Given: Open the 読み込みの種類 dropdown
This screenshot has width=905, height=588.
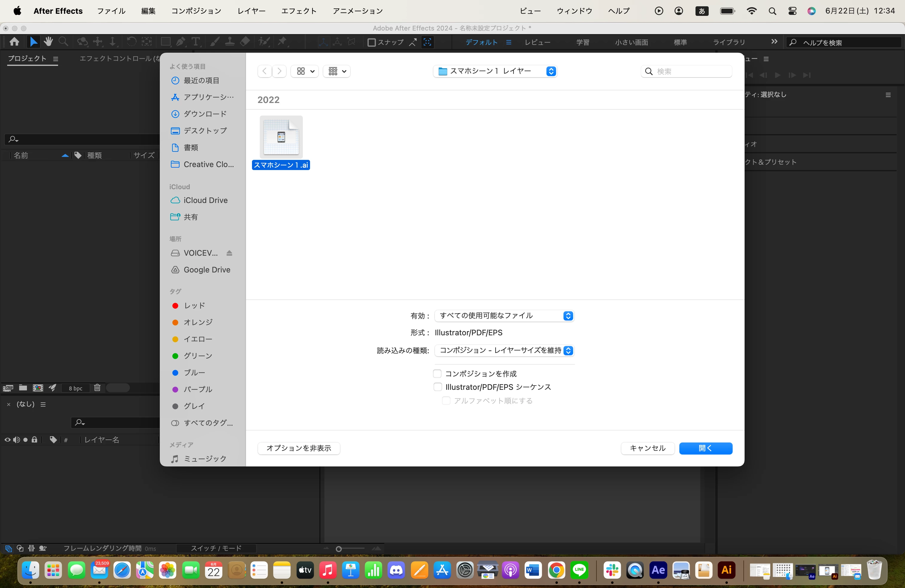Looking at the screenshot, I should click(x=504, y=350).
